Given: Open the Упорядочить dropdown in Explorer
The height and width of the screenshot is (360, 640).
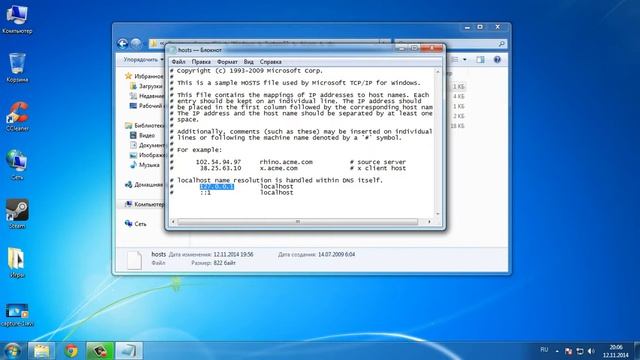Looking at the screenshot, I should tap(143, 60).
